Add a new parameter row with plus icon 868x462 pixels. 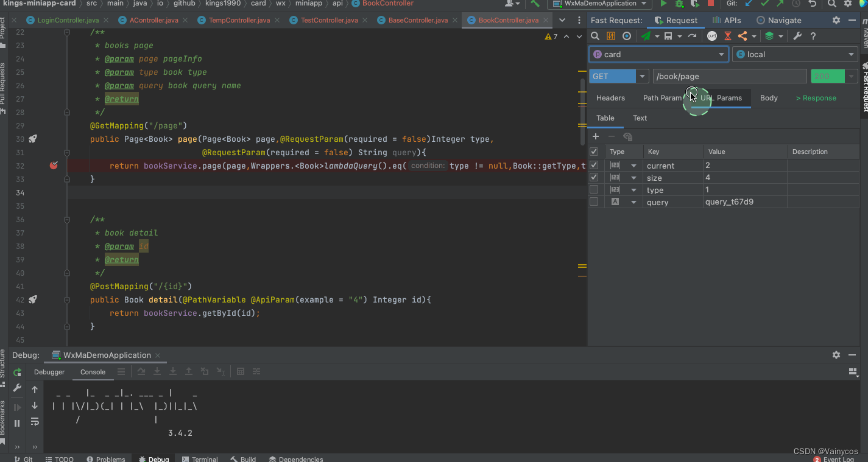coord(596,136)
